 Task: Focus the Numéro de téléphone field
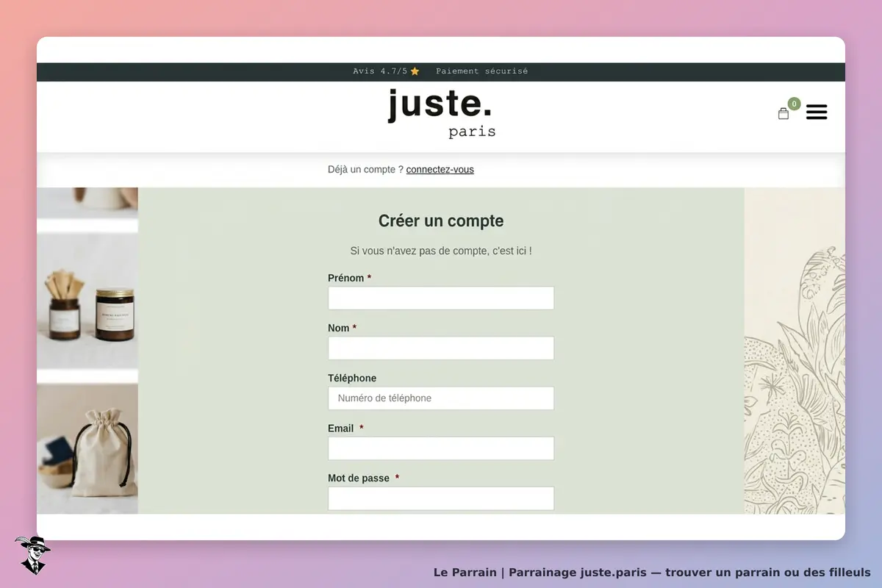(x=441, y=398)
